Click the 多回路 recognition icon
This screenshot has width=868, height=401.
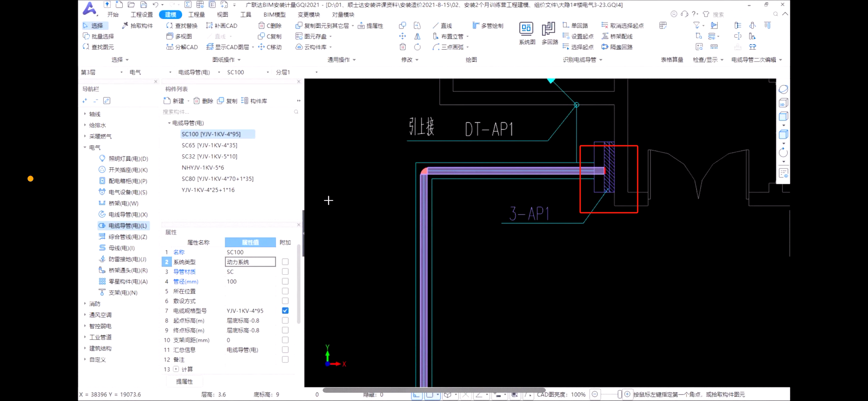[549, 33]
